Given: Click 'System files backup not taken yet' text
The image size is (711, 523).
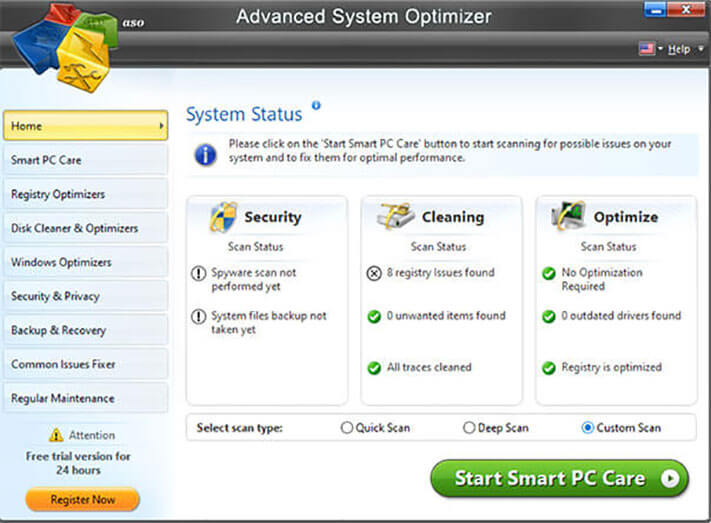Looking at the screenshot, I should pos(268,322).
